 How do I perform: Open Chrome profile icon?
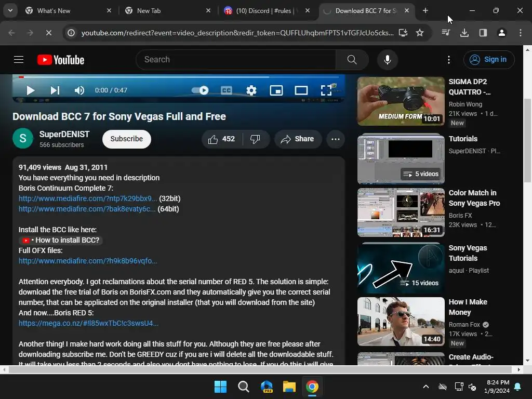click(x=501, y=33)
